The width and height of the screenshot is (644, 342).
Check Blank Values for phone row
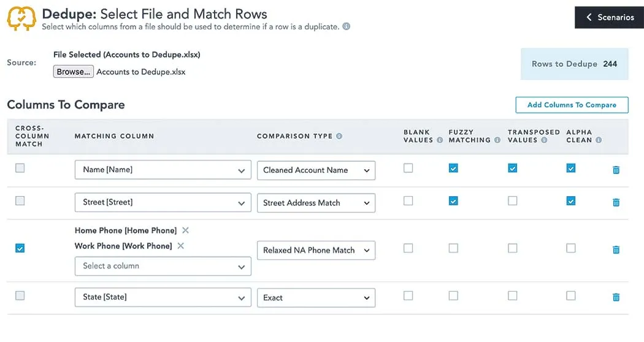(x=408, y=248)
